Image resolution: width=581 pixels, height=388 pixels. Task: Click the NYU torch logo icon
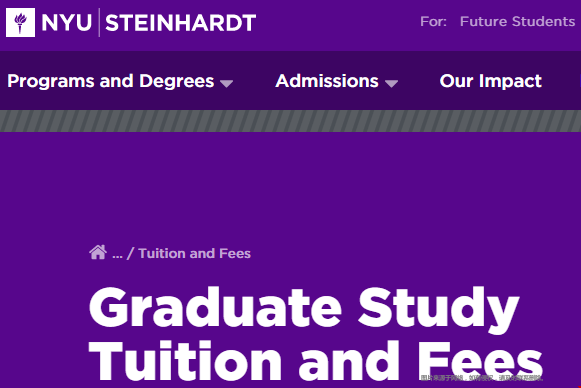[20, 22]
